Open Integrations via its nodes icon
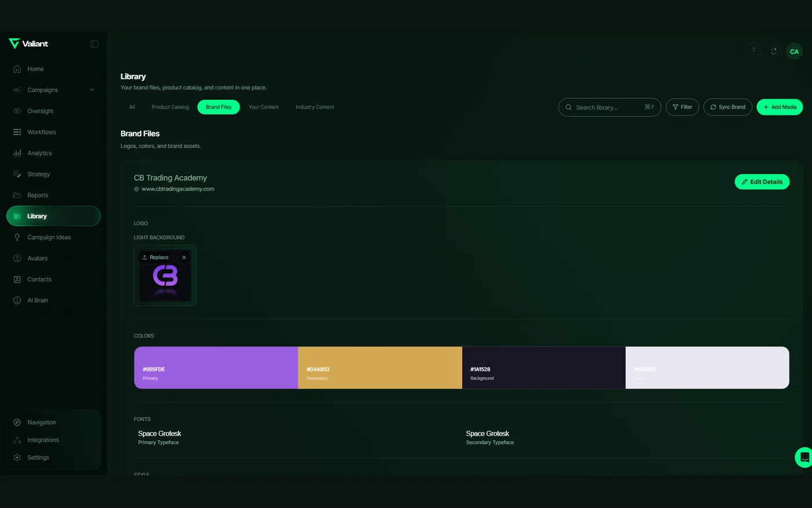 17,440
